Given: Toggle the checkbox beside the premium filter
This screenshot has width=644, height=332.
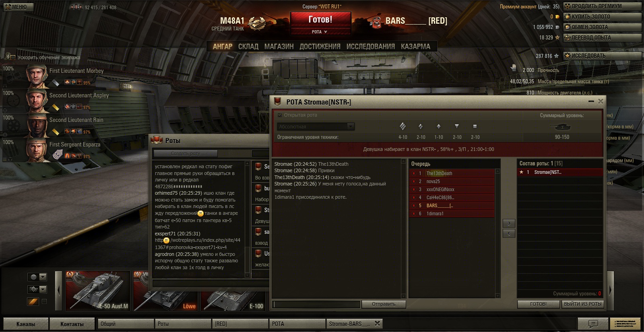Looking at the screenshot, I should click(44, 301).
